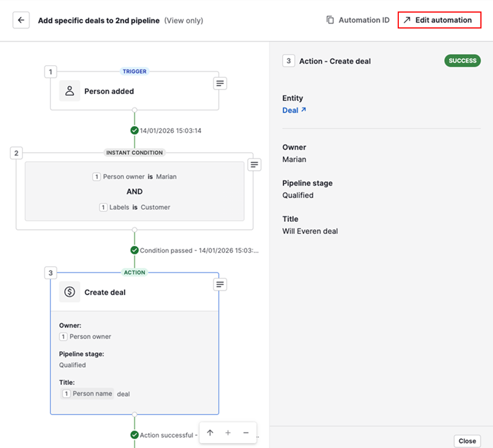The image size is (493, 448).
Task: Close the action details panel
Action: [467, 441]
